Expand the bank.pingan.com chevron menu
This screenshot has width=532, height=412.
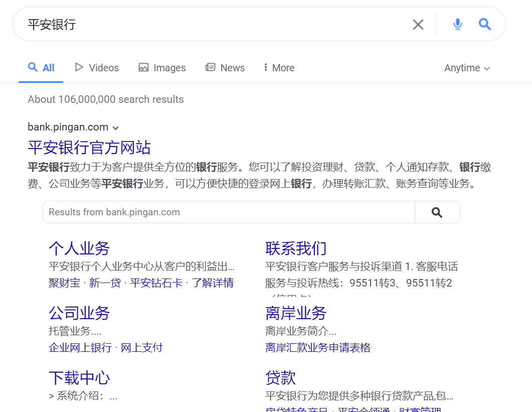coord(116,127)
